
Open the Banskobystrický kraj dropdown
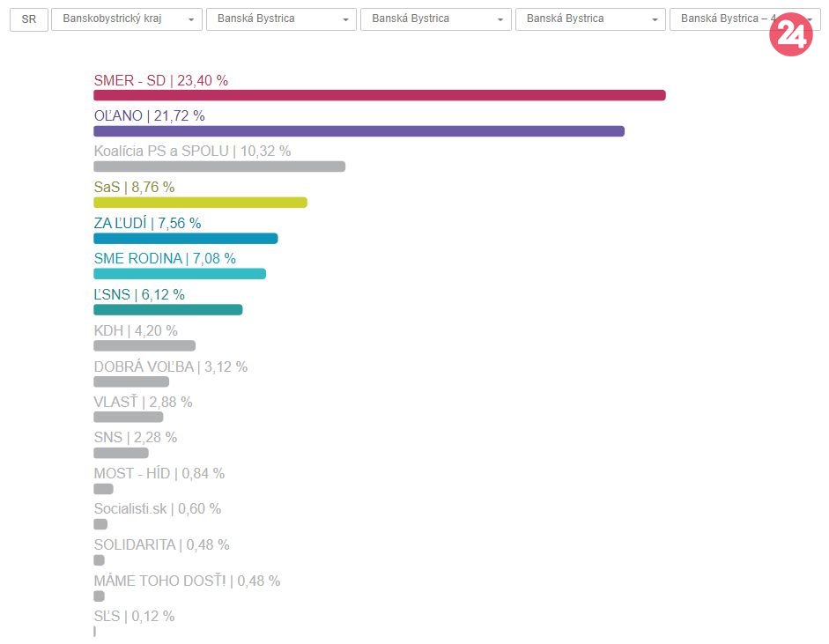(127, 19)
